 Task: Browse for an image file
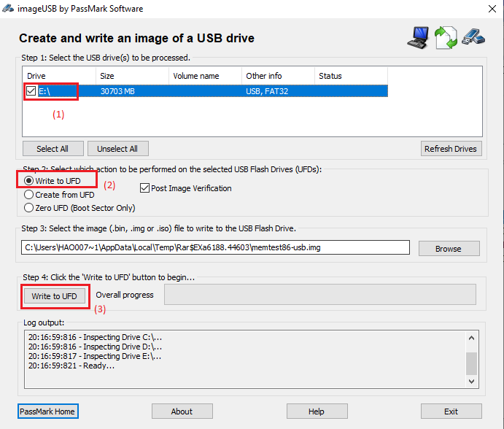click(448, 249)
